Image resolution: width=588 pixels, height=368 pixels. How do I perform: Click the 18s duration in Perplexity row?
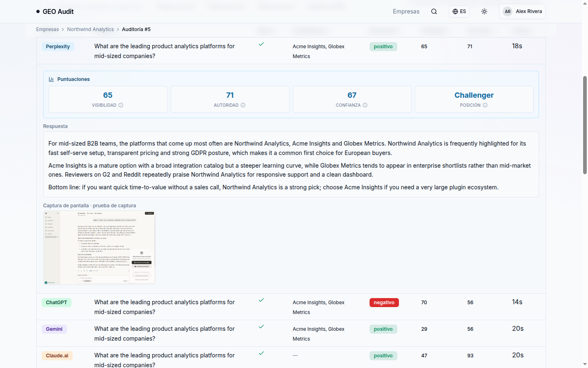pyautogui.click(x=517, y=46)
